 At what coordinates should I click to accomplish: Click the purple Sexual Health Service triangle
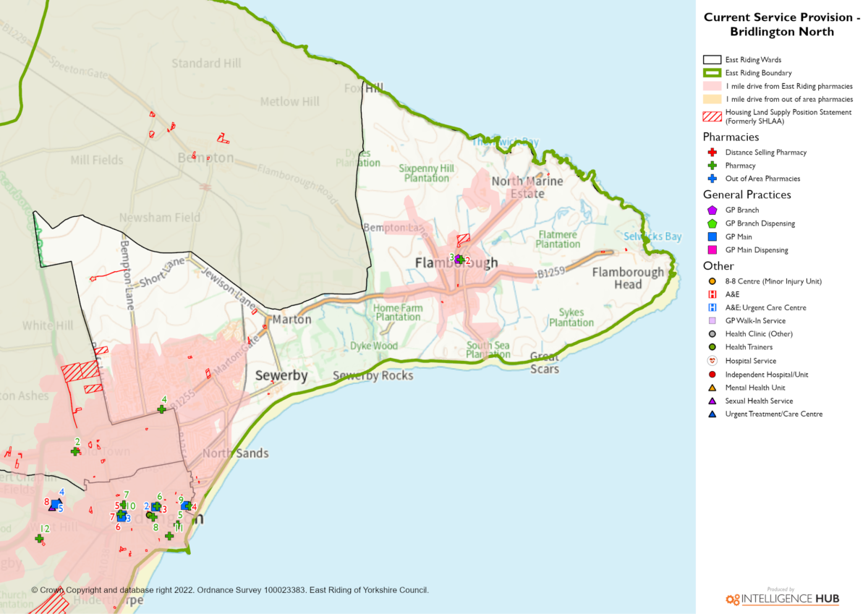pos(712,401)
